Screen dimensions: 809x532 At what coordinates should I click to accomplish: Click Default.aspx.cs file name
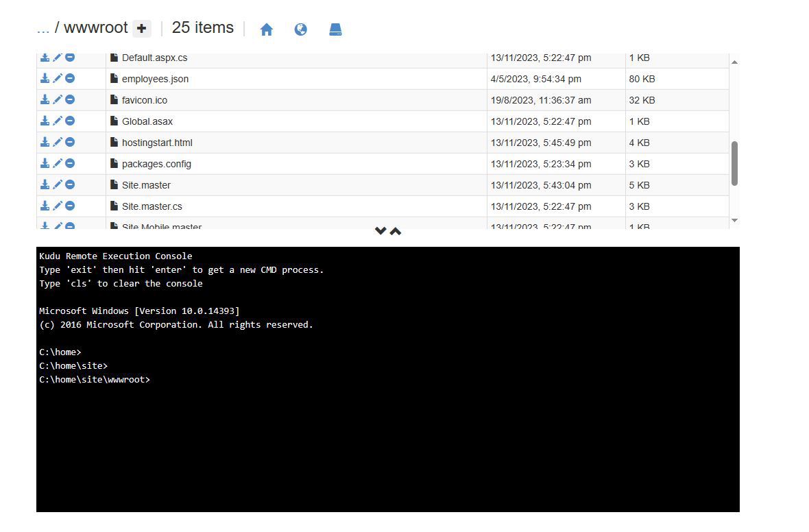[x=154, y=58]
